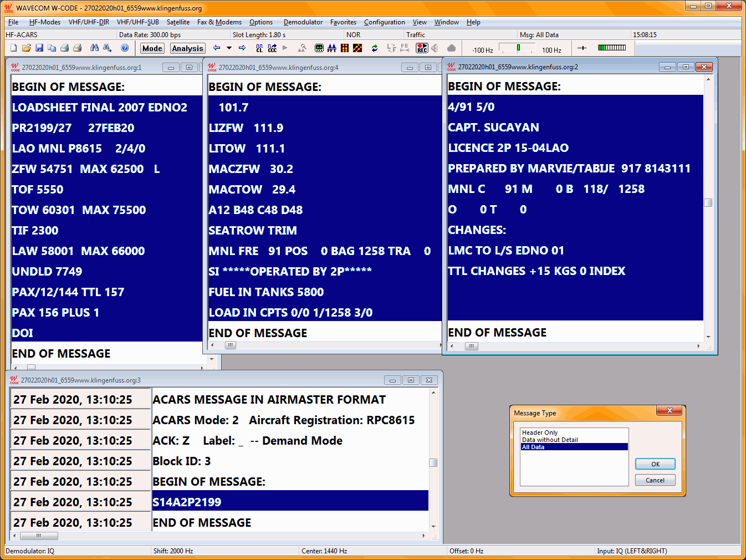The height and width of the screenshot is (560, 746).
Task: Open help with the question mark icon
Action: coord(125,48)
